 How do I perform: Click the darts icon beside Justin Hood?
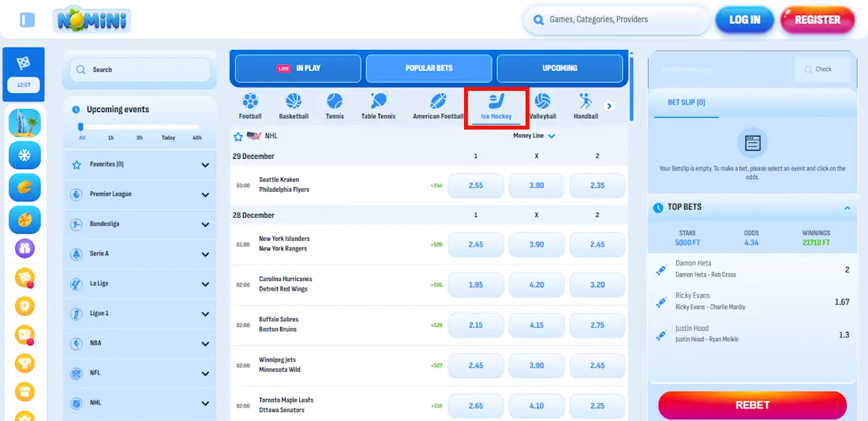pos(661,335)
